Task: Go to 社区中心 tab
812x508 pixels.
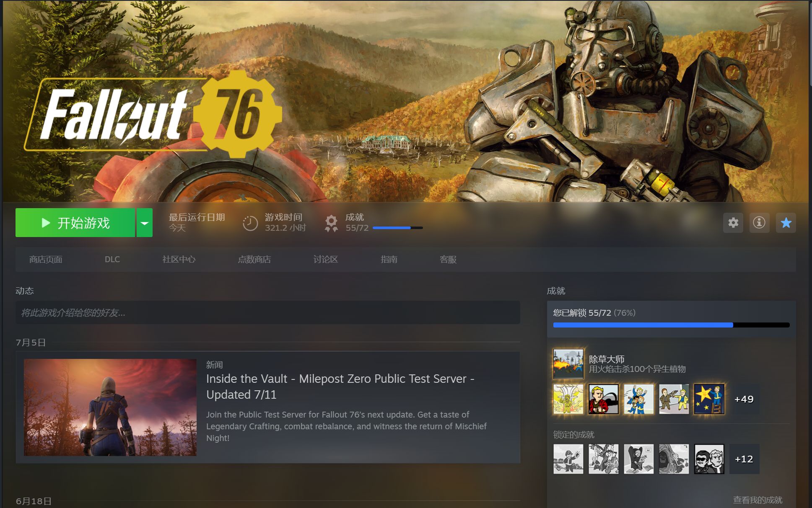Action: [179, 260]
